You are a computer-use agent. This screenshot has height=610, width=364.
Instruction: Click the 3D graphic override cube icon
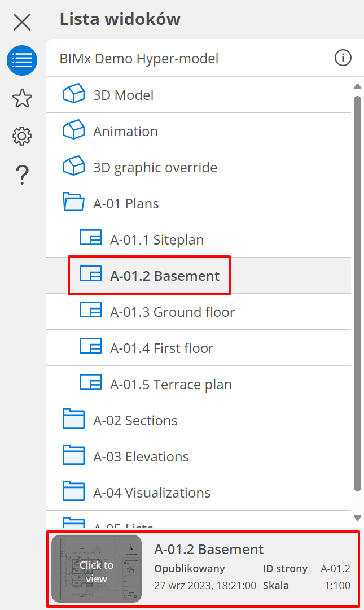(x=73, y=167)
